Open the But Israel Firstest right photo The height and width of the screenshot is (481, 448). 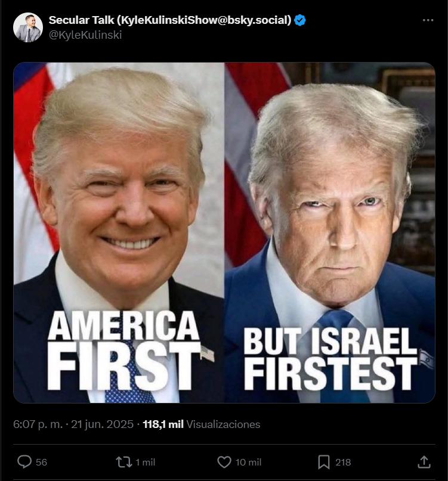point(330,232)
